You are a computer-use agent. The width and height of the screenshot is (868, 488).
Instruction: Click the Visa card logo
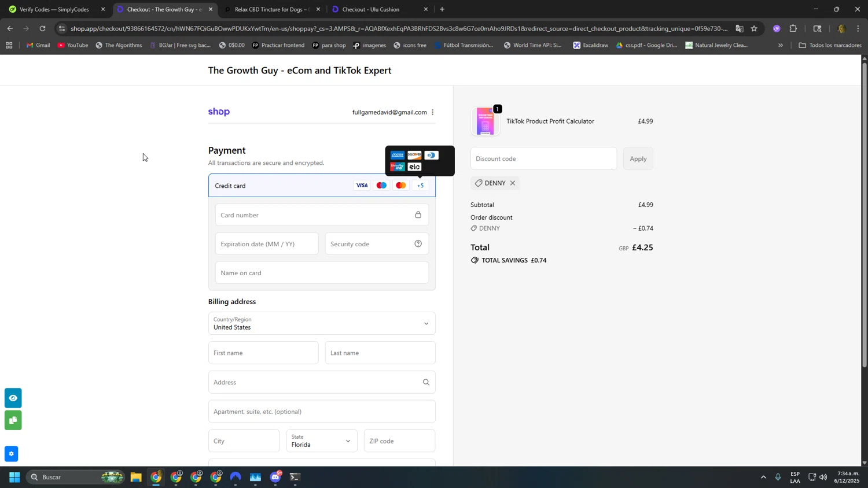[x=362, y=186]
